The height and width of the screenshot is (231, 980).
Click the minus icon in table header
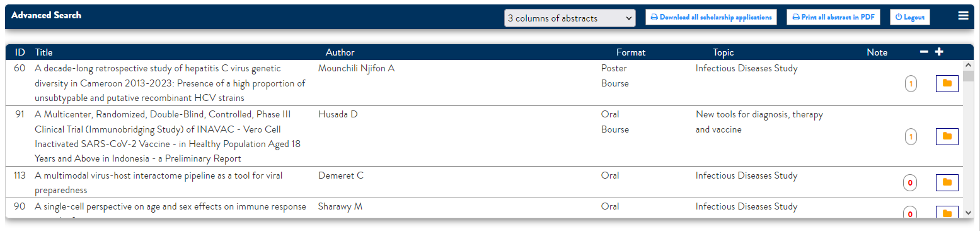(924, 52)
